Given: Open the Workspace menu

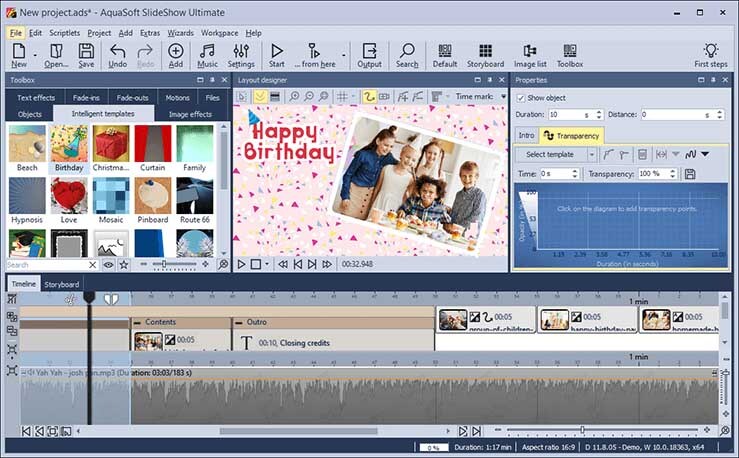Looking at the screenshot, I should coord(219,33).
